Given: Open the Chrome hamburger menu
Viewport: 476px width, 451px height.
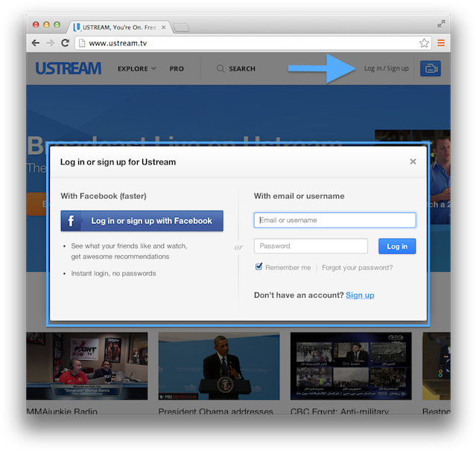Looking at the screenshot, I should [441, 43].
